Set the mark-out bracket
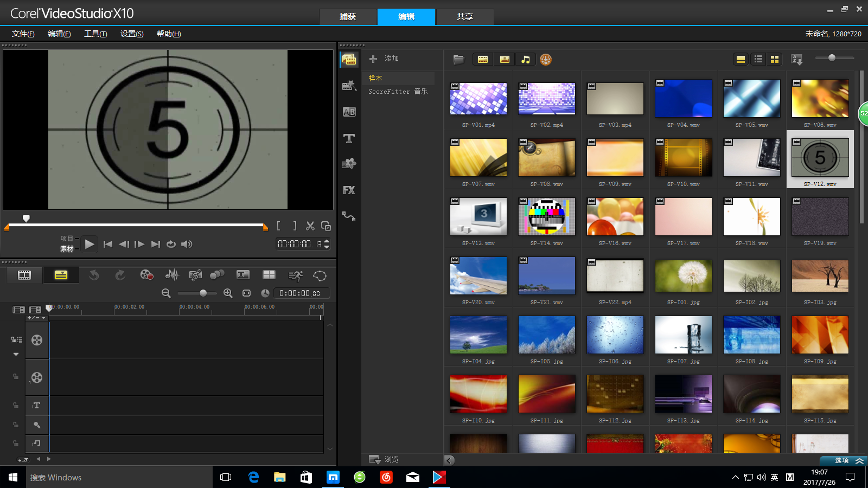The image size is (868, 488). pos(295,226)
